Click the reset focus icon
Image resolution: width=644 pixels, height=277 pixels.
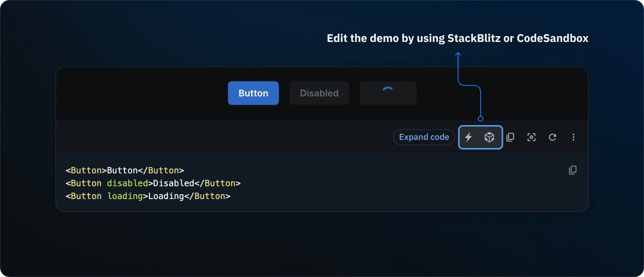pyautogui.click(x=531, y=137)
